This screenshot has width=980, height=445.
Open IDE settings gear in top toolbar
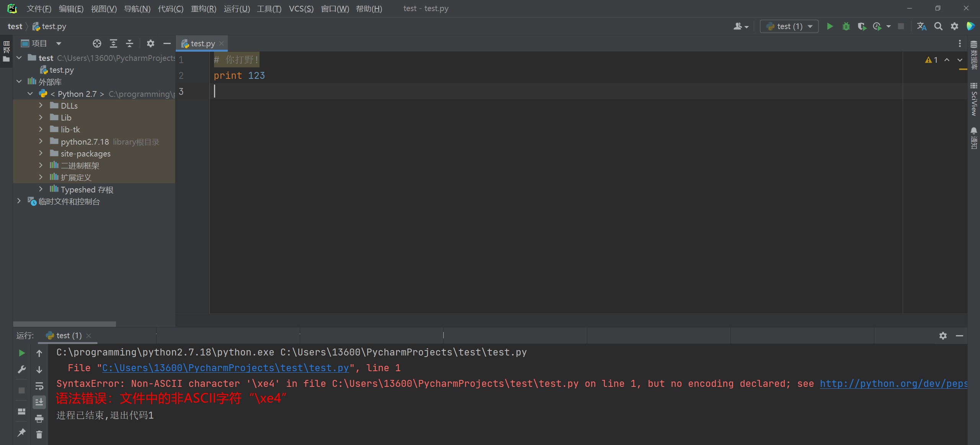click(954, 26)
